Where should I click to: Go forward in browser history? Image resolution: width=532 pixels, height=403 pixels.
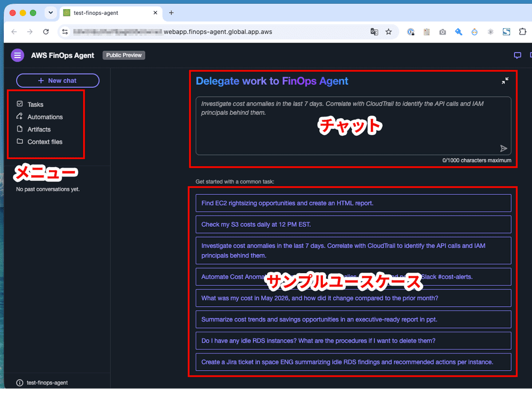coord(30,32)
